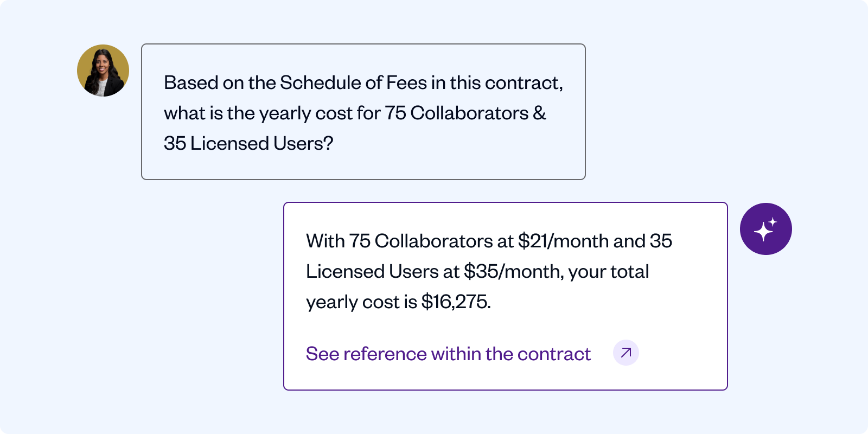Open the reference via the arrow icon

tap(626, 353)
